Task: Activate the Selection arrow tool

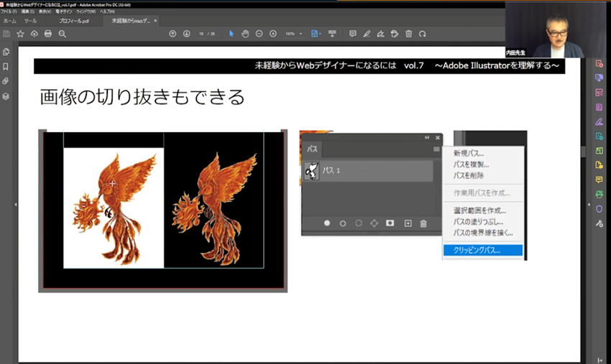Action: 231,34
